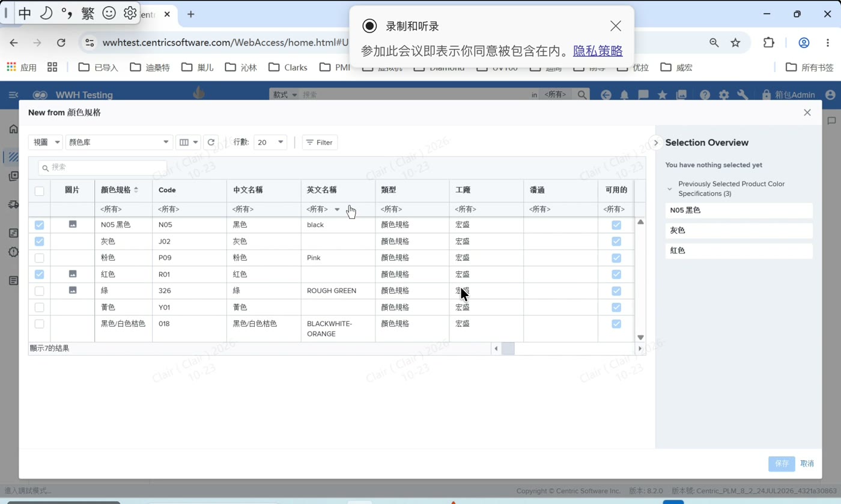Image resolution: width=841 pixels, height=504 pixels.
Task: Open the browser extensions puzzle icon
Action: coord(769,43)
